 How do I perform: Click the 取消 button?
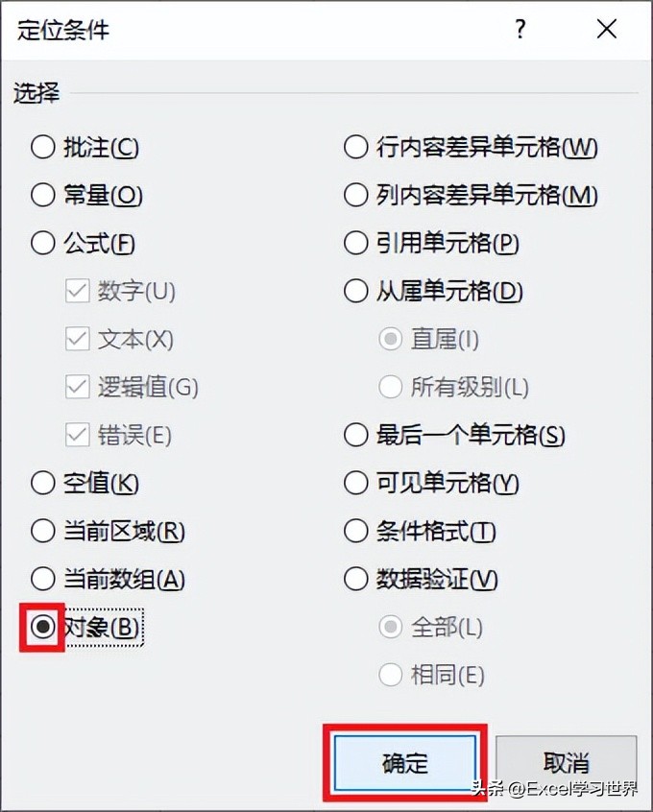point(566,763)
